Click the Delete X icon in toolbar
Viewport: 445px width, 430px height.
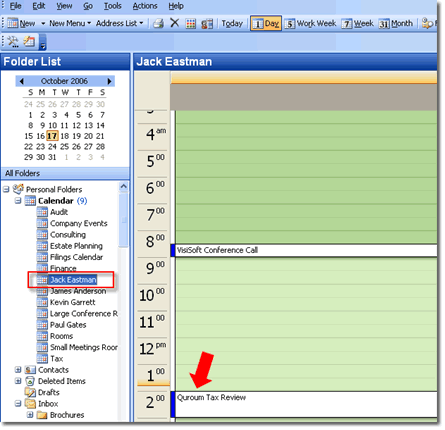(x=174, y=23)
